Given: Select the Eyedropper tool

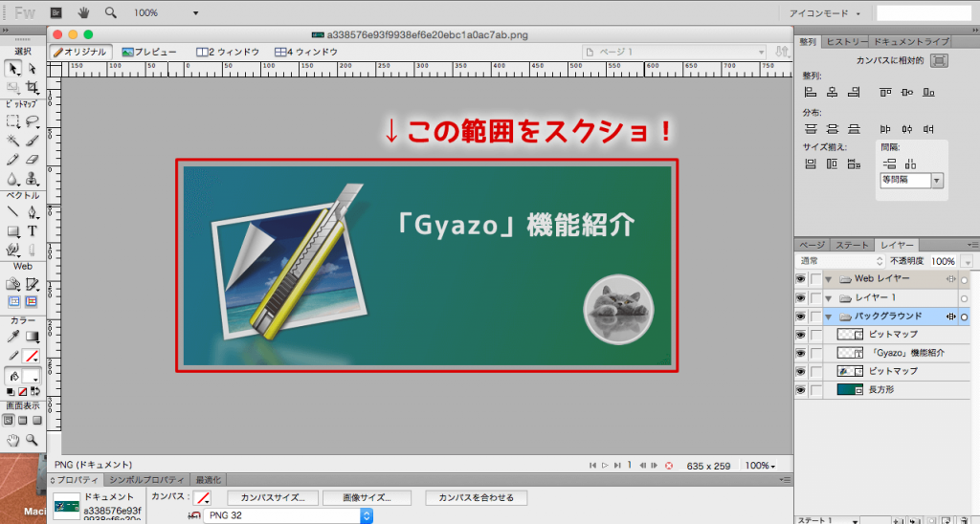Looking at the screenshot, I should 12,337.
